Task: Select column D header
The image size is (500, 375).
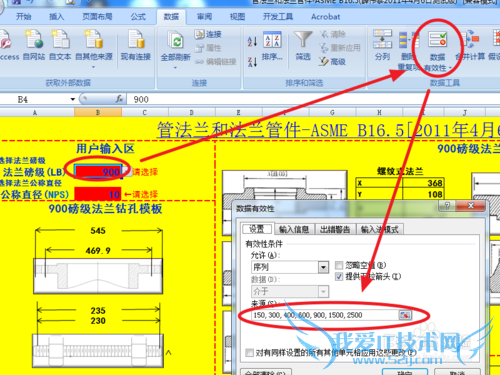Action: [x=191, y=112]
